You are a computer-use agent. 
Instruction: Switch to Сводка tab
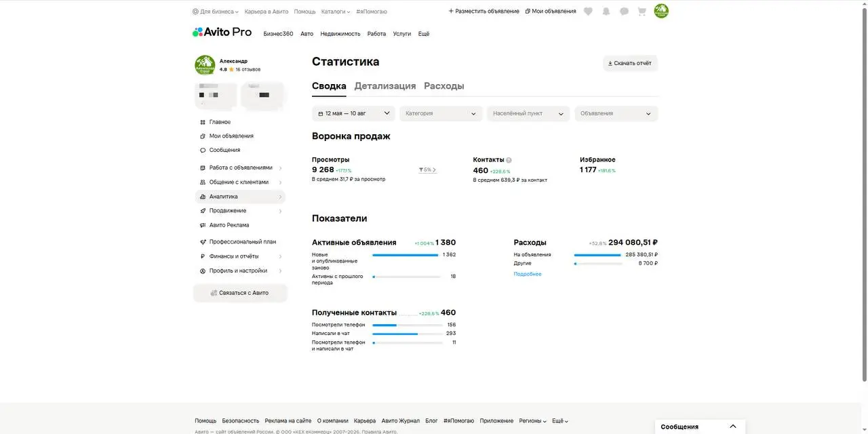(329, 86)
